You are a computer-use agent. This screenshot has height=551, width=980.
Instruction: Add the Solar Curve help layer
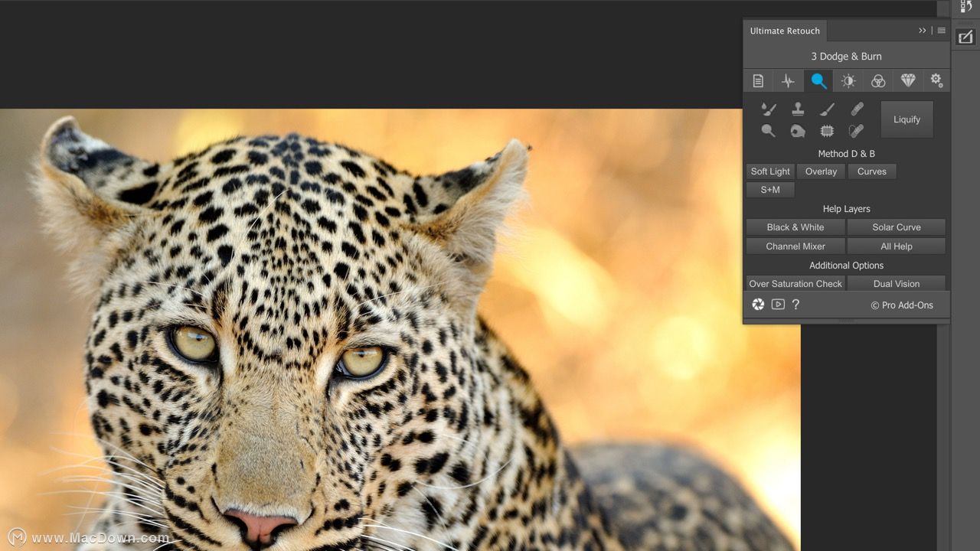897,227
